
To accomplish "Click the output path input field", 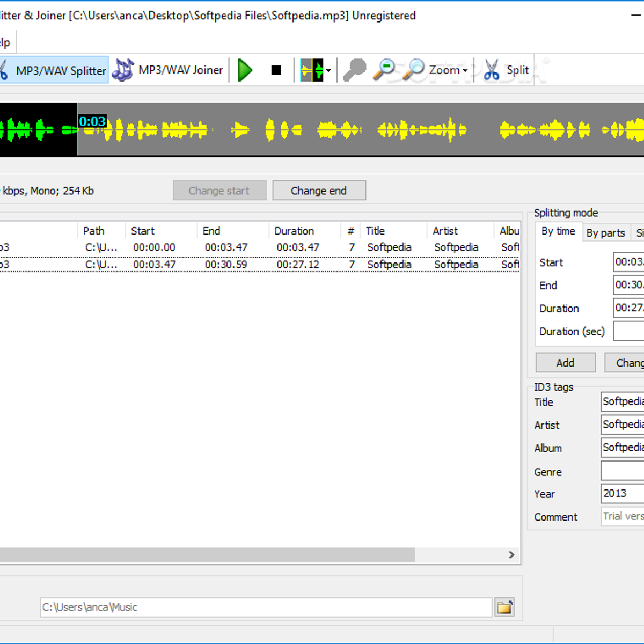I will (266, 607).
